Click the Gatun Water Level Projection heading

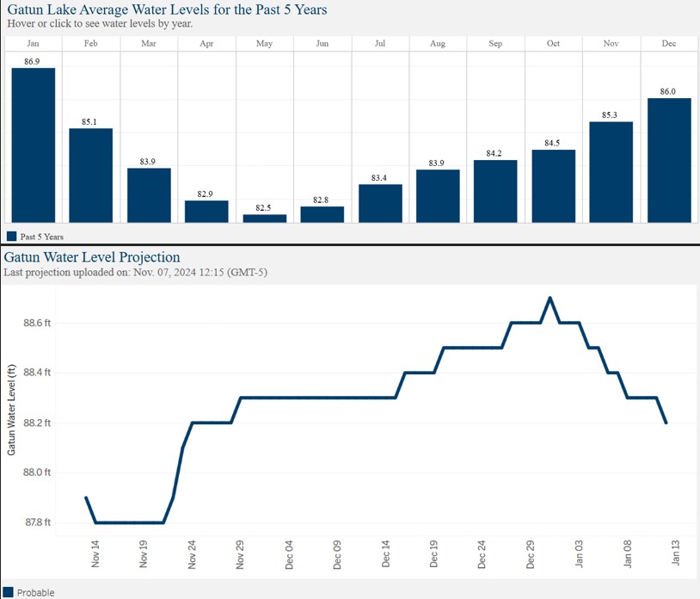pyautogui.click(x=92, y=256)
